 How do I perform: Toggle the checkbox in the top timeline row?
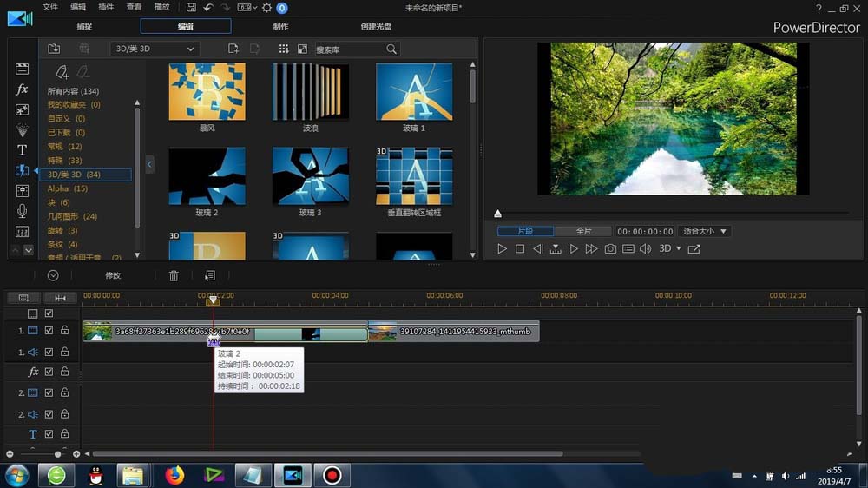click(49, 313)
